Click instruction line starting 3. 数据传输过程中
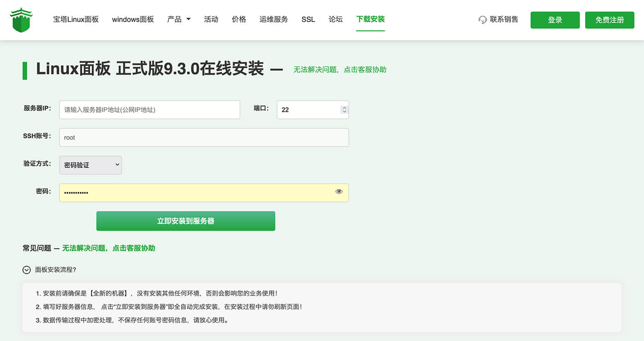This screenshot has width=644, height=341. click(x=132, y=320)
